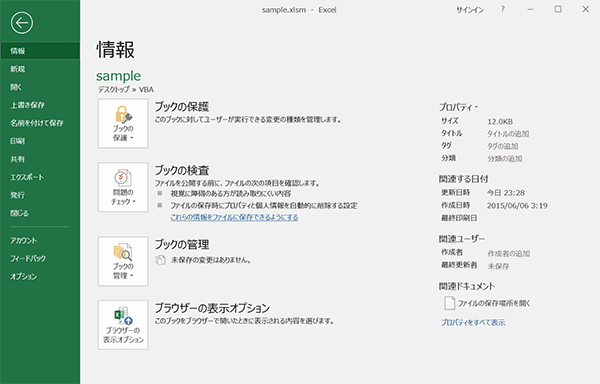
Task: Select 情報 in the green sidebar
Action: coord(40,51)
